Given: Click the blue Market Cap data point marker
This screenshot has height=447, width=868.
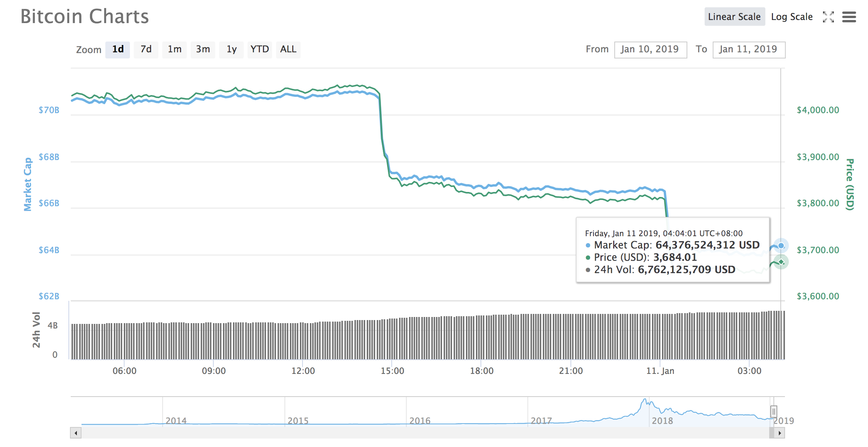Looking at the screenshot, I should click(781, 245).
